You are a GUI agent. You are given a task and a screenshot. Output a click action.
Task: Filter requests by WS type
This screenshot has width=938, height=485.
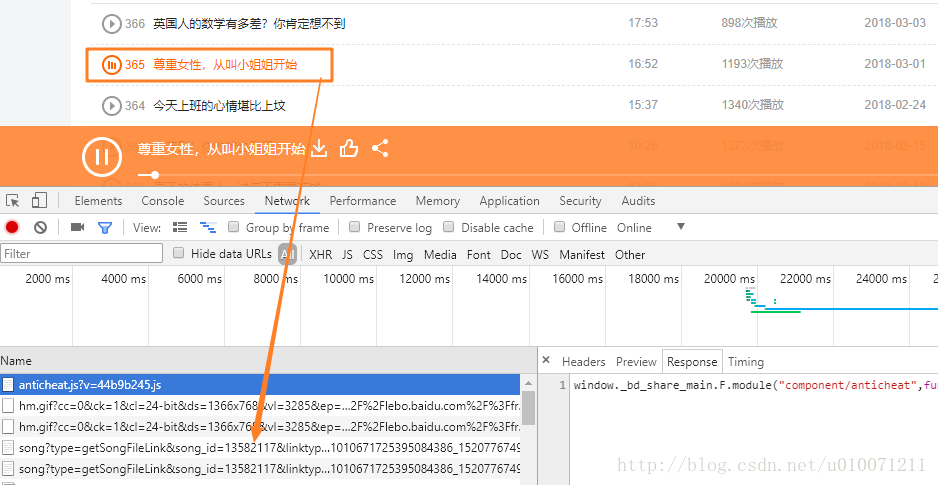(540, 255)
